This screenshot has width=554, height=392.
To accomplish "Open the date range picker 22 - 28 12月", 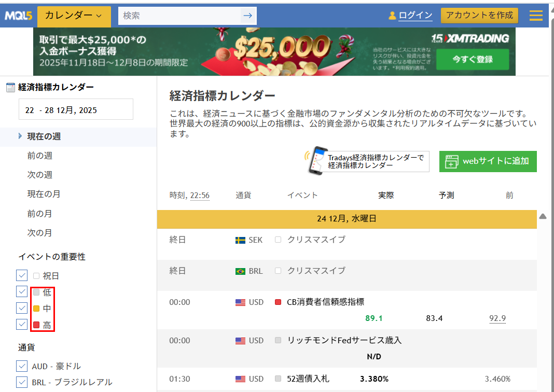I will [x=76, y=110].
